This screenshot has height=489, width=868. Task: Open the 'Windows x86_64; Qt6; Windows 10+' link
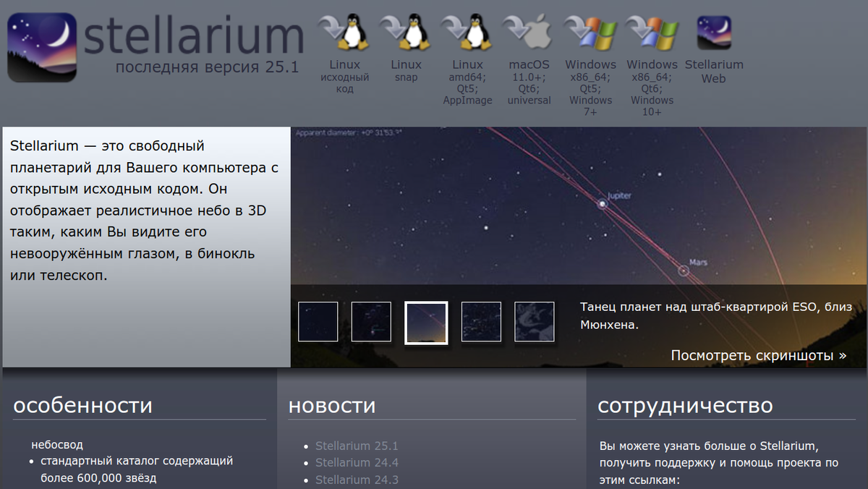pos(652,88)
